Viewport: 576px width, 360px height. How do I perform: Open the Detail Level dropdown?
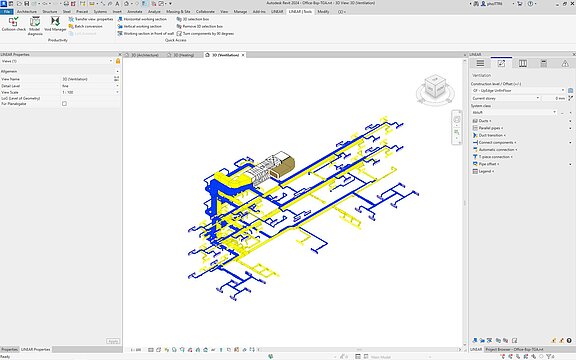click(117, 86)
